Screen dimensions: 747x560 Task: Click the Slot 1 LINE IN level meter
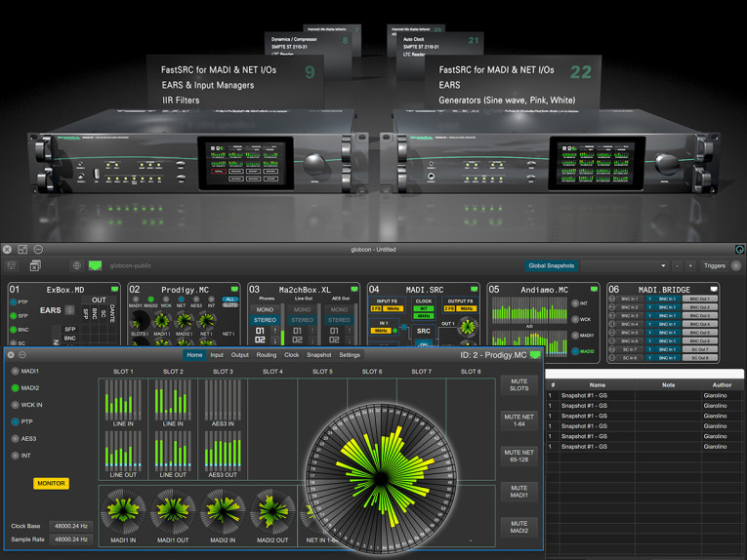123,400
